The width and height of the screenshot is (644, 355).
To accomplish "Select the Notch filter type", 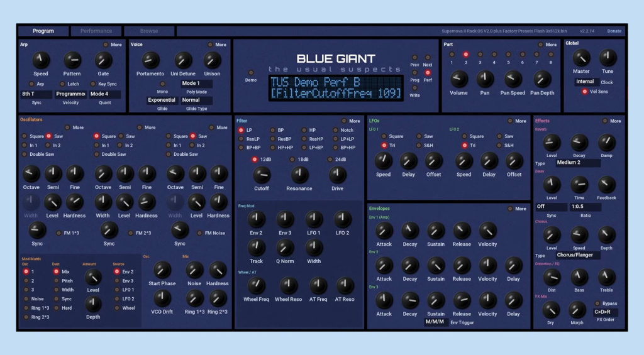I will (335, 130).
